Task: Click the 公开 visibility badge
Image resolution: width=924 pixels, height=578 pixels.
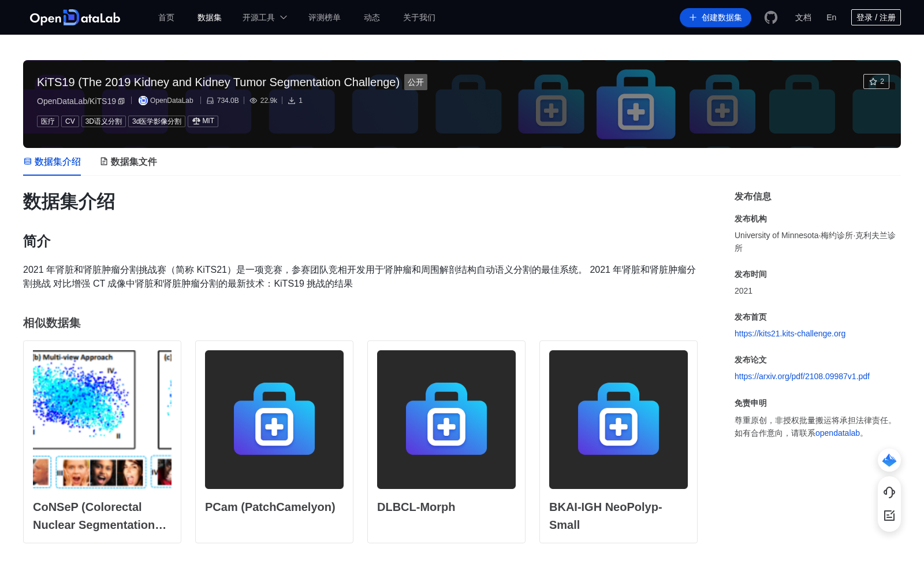Action: 416,82
